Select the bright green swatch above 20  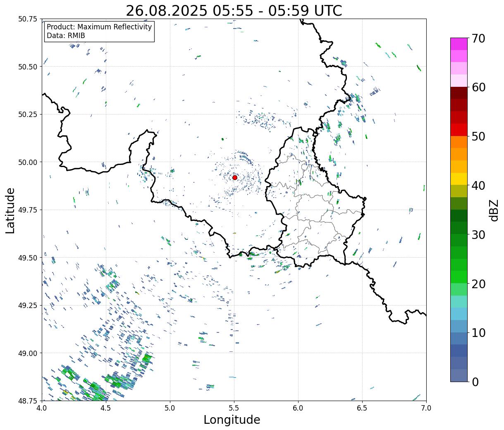[459, 277]
